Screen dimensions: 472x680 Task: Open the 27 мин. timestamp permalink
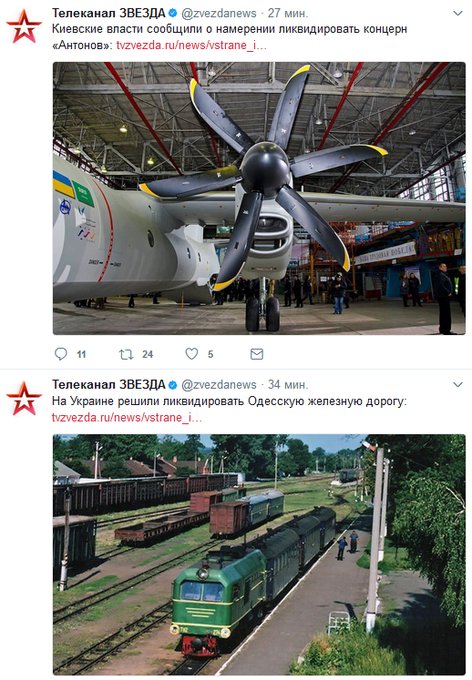288,13
